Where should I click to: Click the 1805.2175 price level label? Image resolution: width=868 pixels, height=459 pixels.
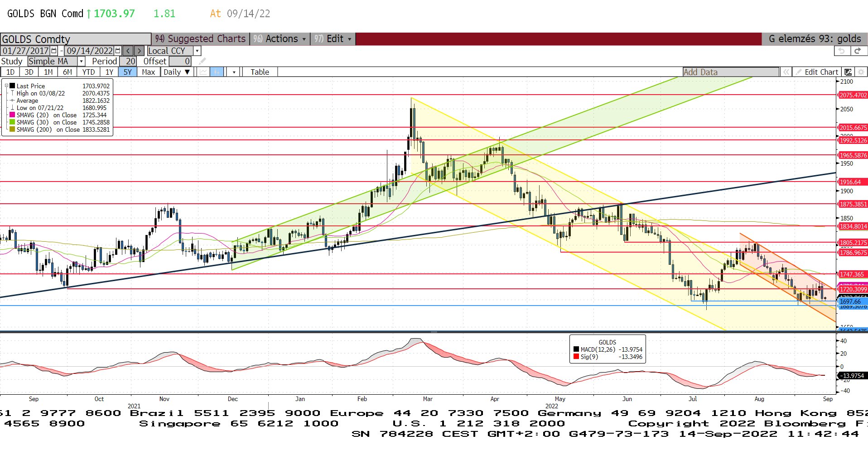853,243
